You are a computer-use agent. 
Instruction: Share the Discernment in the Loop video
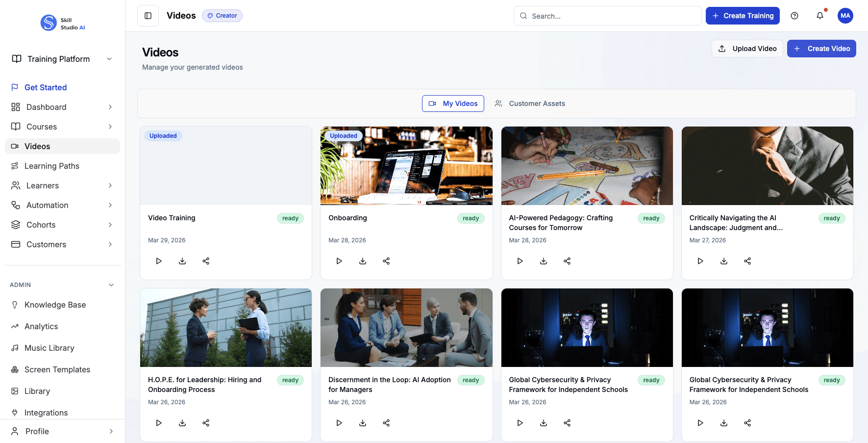click(386, 422)
